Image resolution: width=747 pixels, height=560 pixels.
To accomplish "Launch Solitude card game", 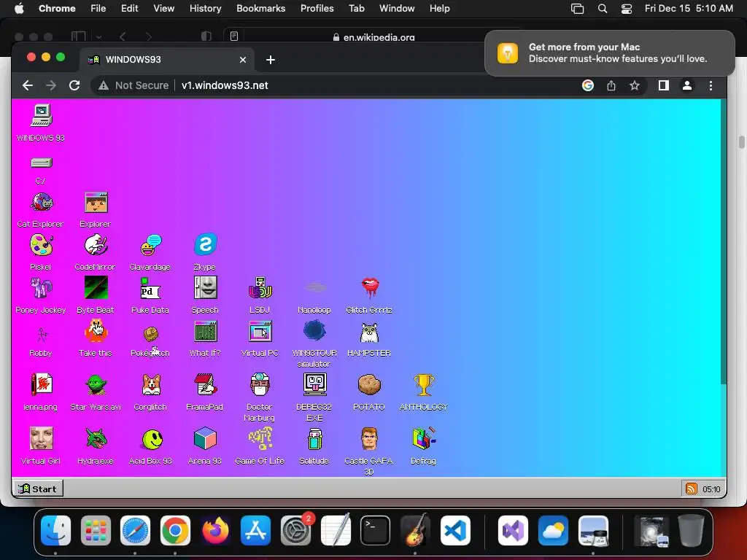I will 315,439.
